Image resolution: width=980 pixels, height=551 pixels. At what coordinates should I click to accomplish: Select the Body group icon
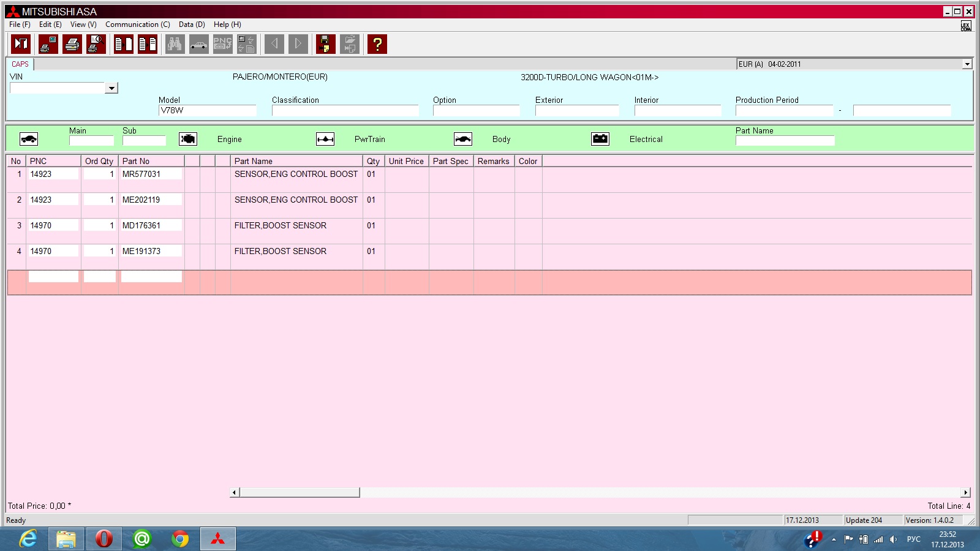coord(463,139)
